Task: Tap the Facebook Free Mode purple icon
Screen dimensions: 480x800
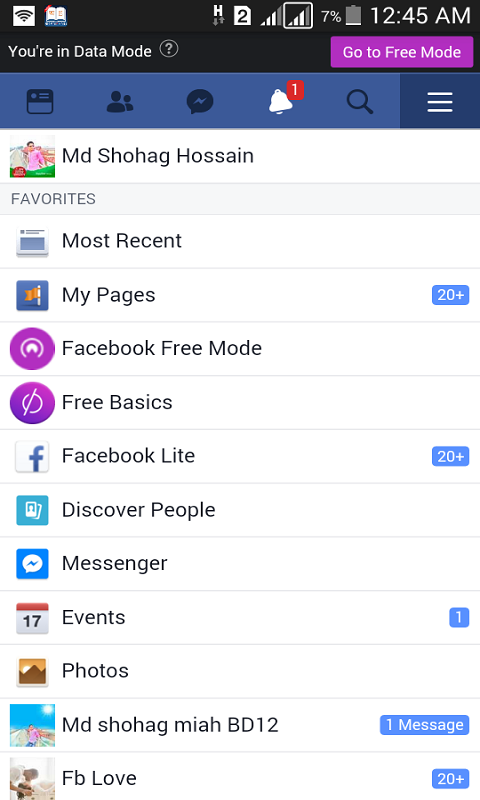Action: pyautogui.click(x=32, y=348)
